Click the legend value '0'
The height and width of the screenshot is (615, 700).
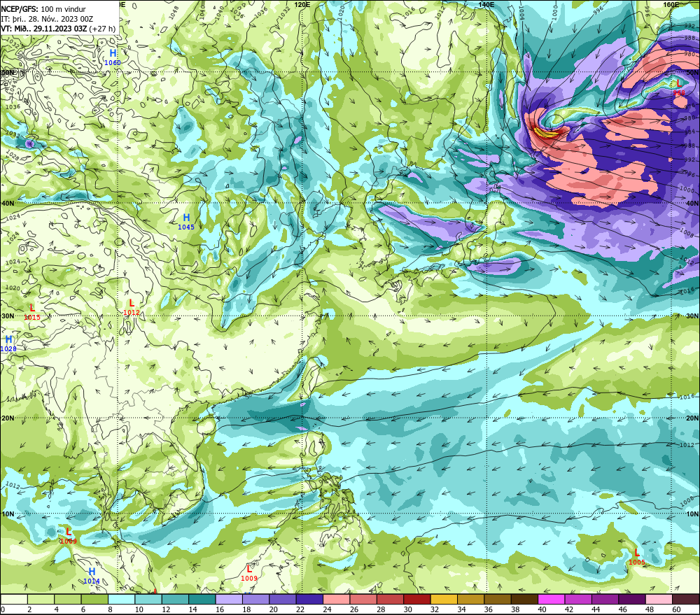[x=3, y=609]
